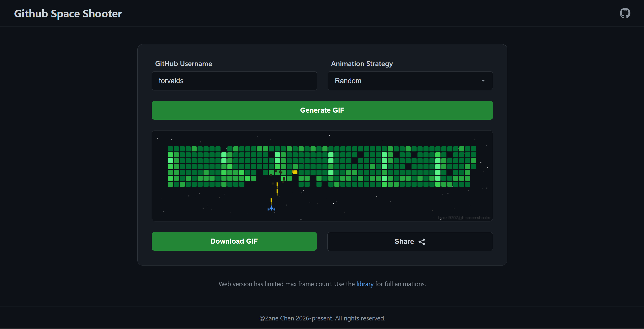
Task: Click the Share button
Action: pos(410,241)
